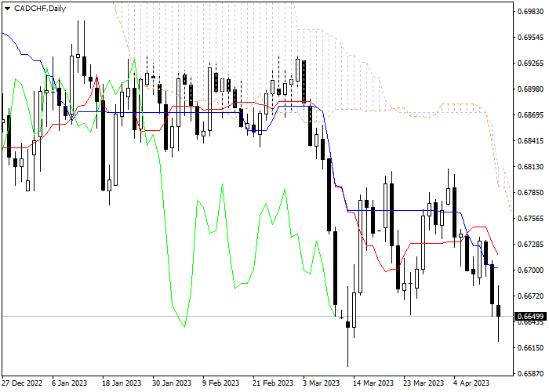Click the 18 Jan 2023 date label
Image resolution: width=549 pixels, height=392 pixels.
point(122,383)
